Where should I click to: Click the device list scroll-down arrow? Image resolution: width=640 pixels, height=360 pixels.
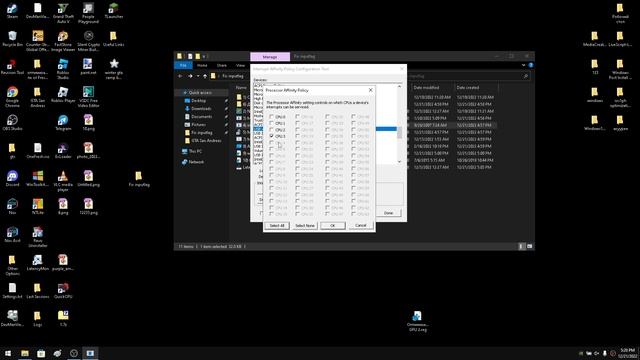point(399,162)
